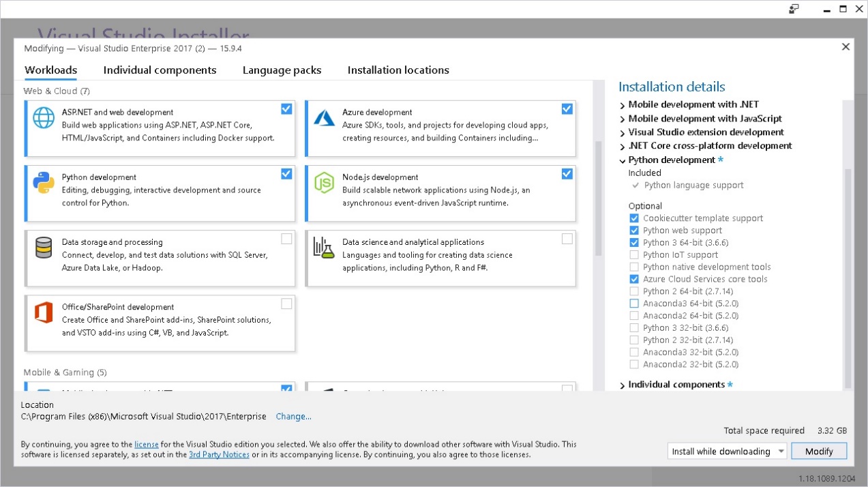Check Anaconda3 32-bit (5.2.0)

634,353
